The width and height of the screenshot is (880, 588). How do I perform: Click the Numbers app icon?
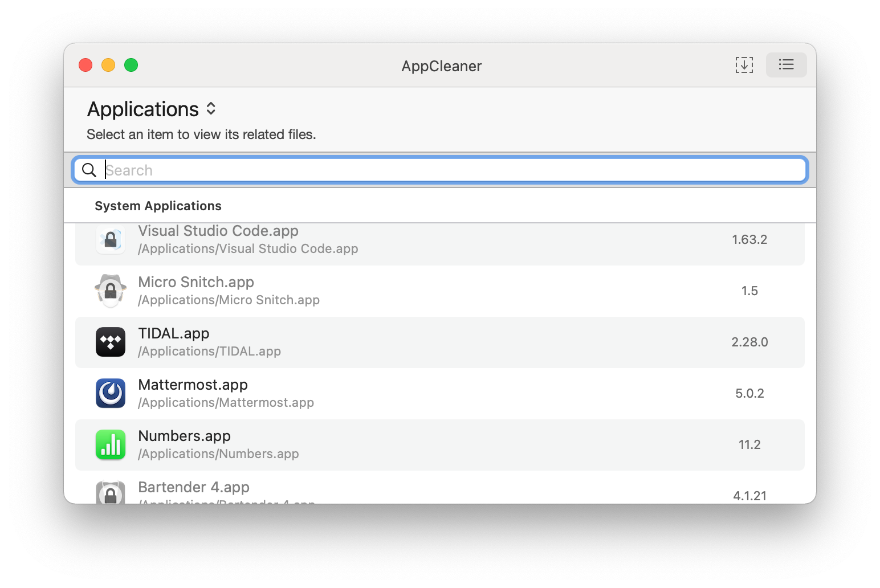[111, 444]
